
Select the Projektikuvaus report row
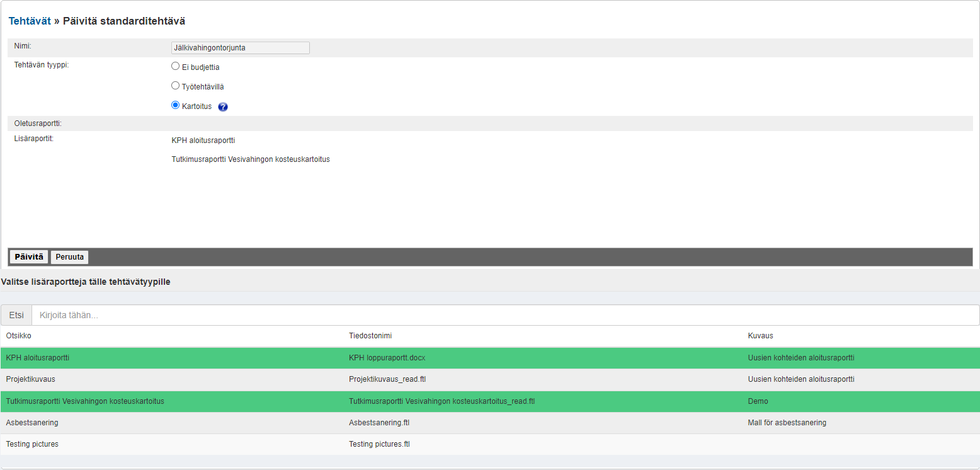[x=35, y=379]
